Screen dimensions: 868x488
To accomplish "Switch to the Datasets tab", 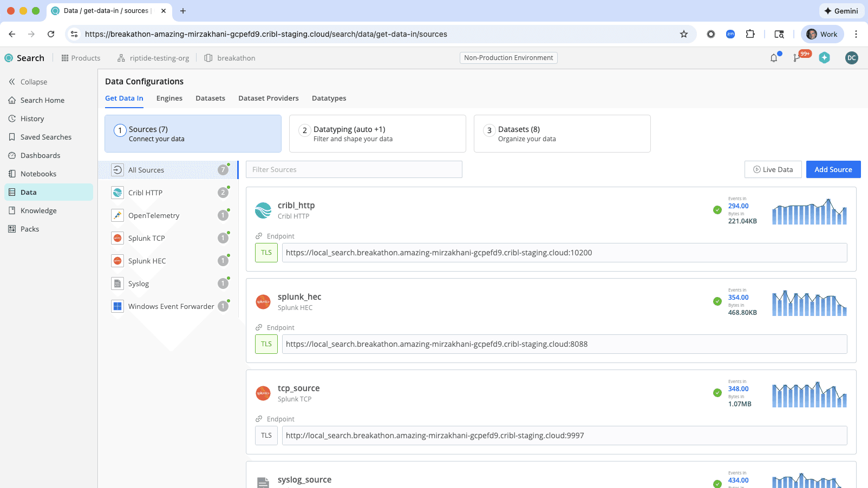I will (210, 98).
